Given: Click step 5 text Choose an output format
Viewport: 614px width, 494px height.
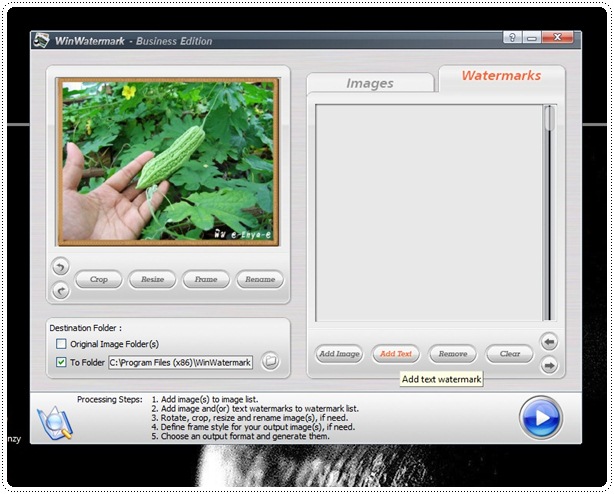Looking at the screenshot, I should pos(241,436).
